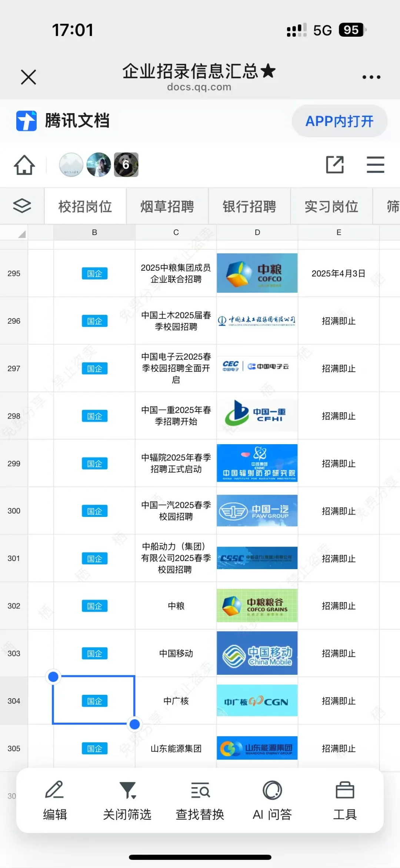Image resolution: width=400 pixels, height=868 pixels.
Task: Tap docs.qq.com address text
Action: tap(199, 87)
